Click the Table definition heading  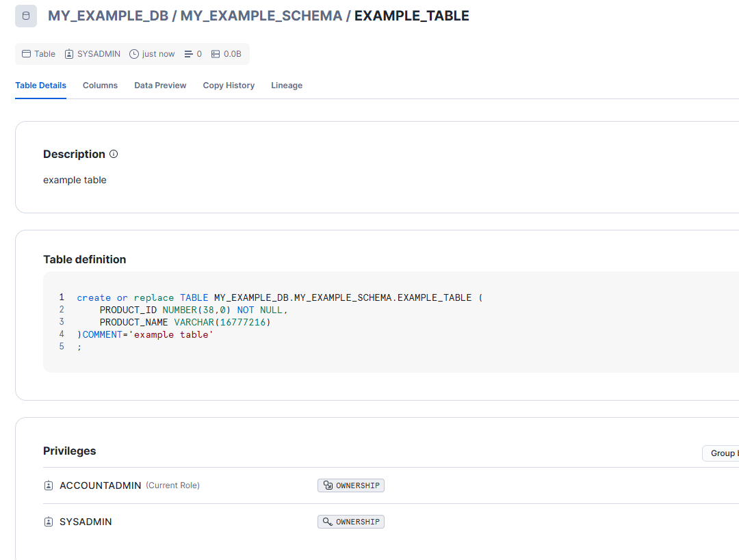pyautogui.click(x=85, y=260)
